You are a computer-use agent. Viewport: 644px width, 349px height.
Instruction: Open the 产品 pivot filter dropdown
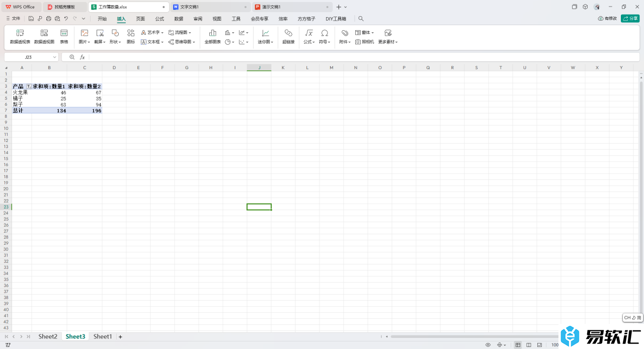click(29, 87)
